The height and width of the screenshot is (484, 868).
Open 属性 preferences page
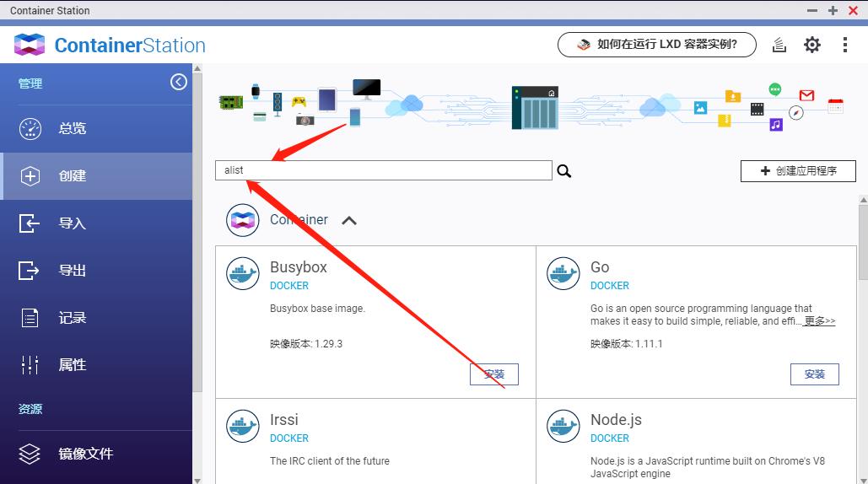pos(96,365)
